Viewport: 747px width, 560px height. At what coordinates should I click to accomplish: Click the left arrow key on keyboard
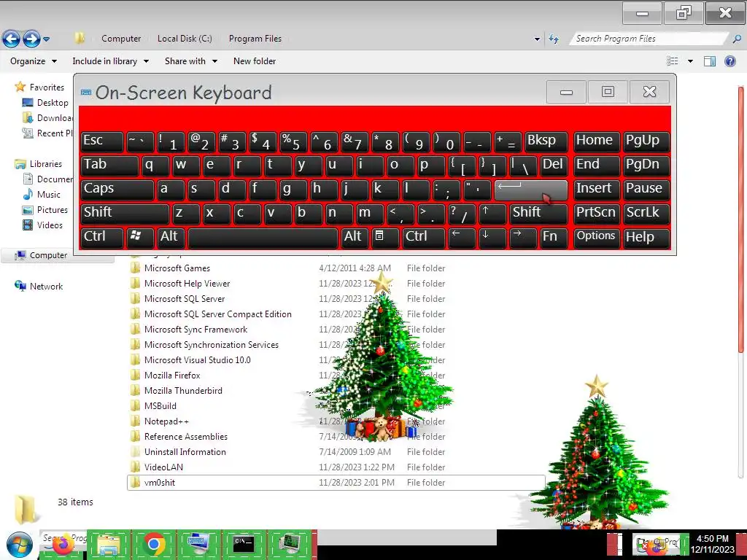pos(462,238)
